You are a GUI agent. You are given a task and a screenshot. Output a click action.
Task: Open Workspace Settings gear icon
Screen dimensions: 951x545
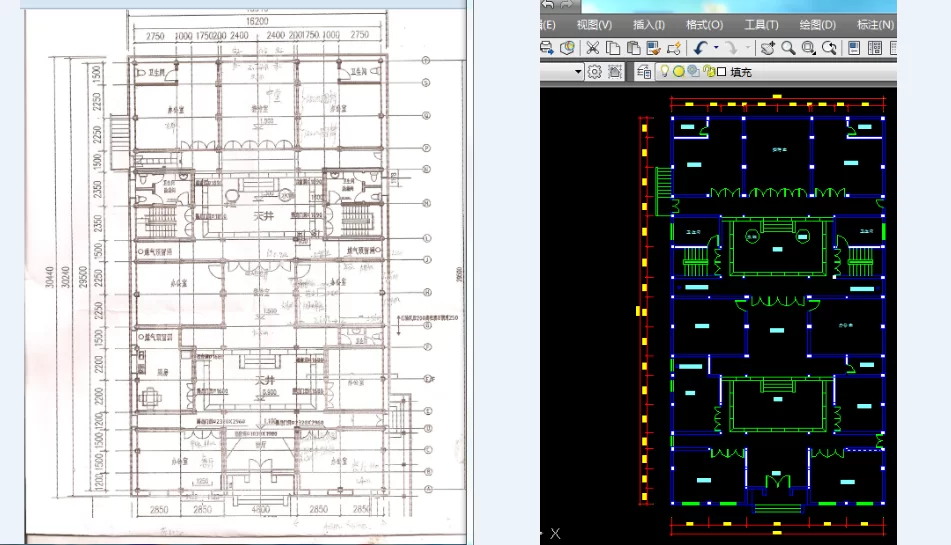[594, 72]
